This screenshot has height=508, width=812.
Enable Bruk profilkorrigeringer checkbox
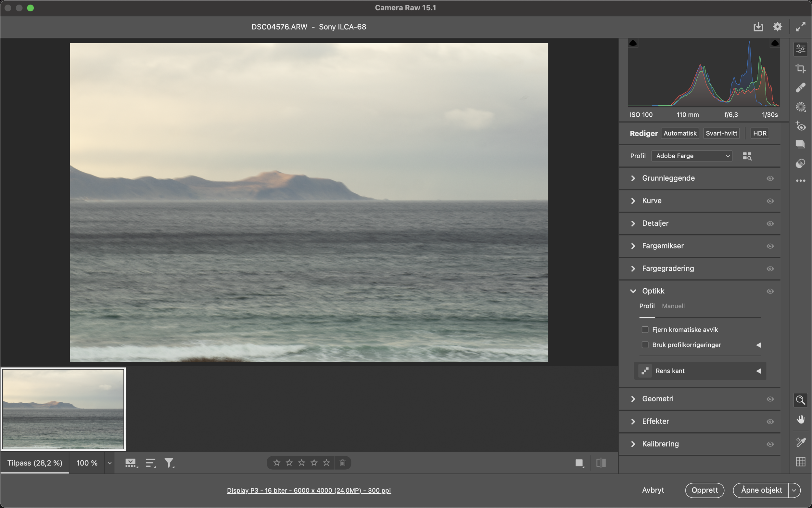click(x=645, y=345)
